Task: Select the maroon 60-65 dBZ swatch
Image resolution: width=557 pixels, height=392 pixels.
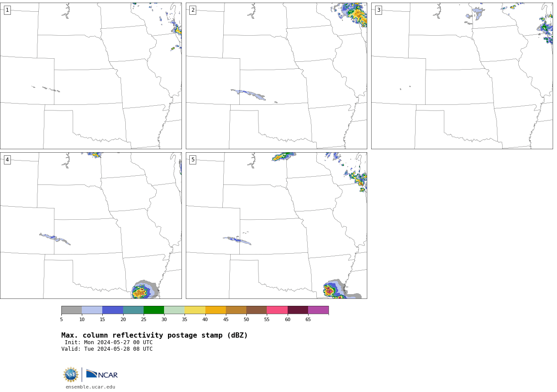Action: 298,310
